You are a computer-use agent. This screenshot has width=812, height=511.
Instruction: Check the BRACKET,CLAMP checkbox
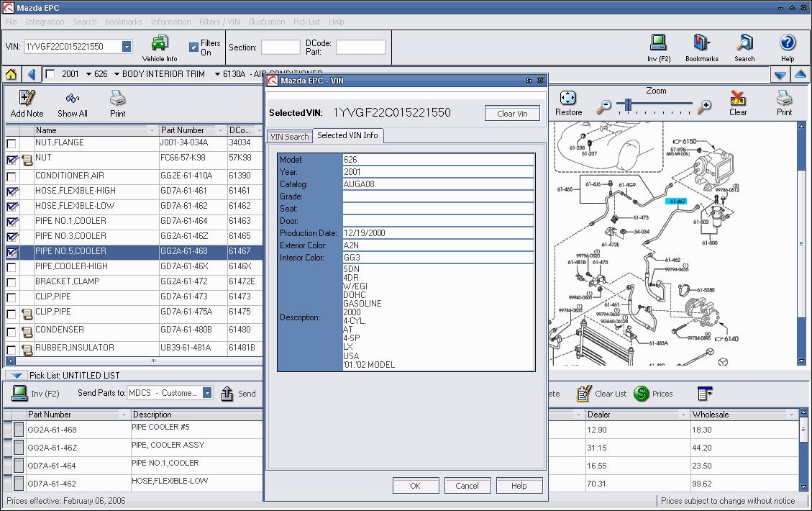point(12,282)
